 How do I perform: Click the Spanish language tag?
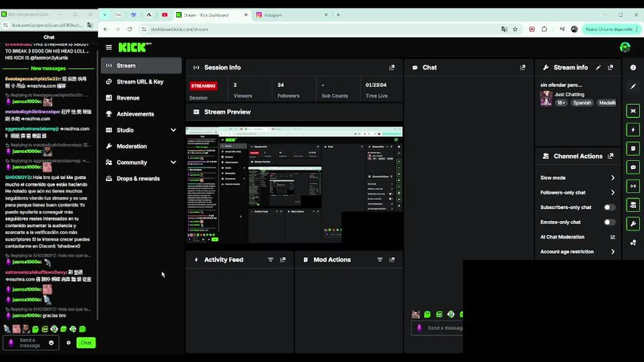pos(582,103)
